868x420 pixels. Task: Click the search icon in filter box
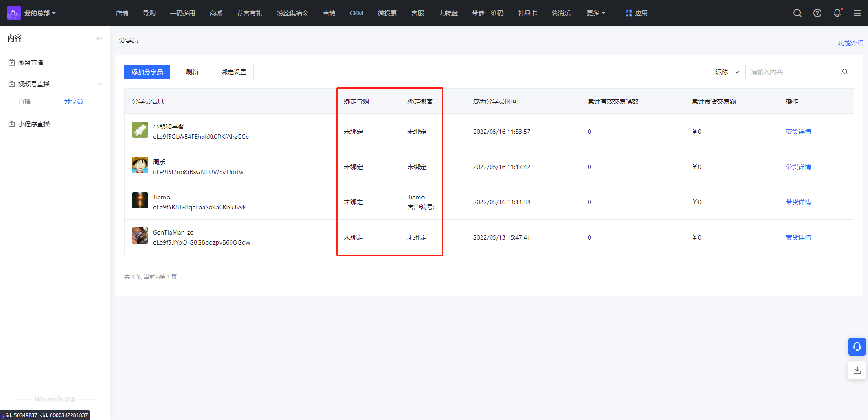(x=845, y=71)
